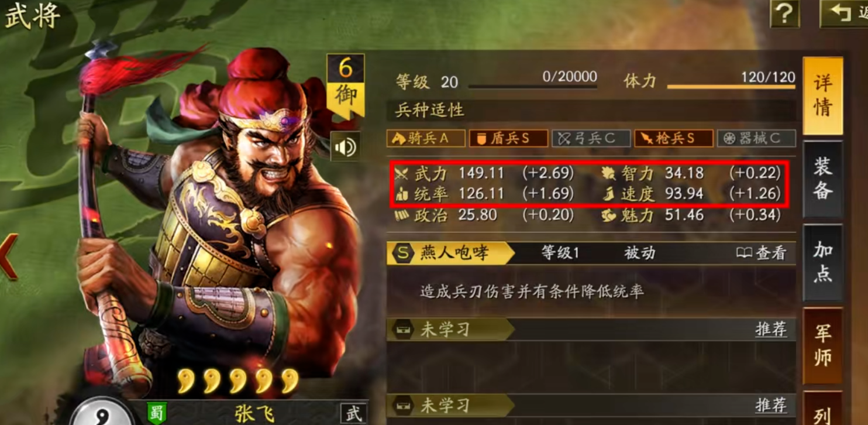Screen dimensions: 868x425
Task: Select the 弓兵C archer aptitude badge
Action: click(591, 138)
